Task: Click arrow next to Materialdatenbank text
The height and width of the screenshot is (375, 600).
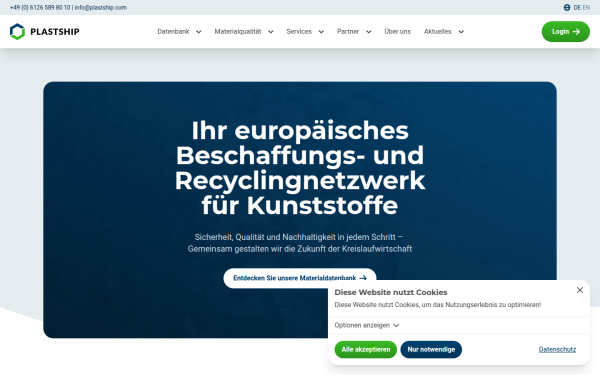Action: click(363, 278)
